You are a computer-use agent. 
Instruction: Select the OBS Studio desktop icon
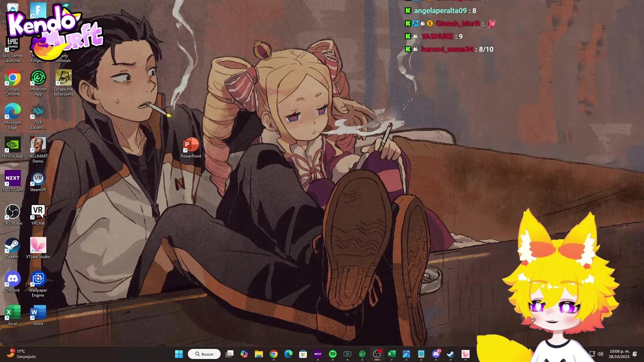(x=13, y=215)
